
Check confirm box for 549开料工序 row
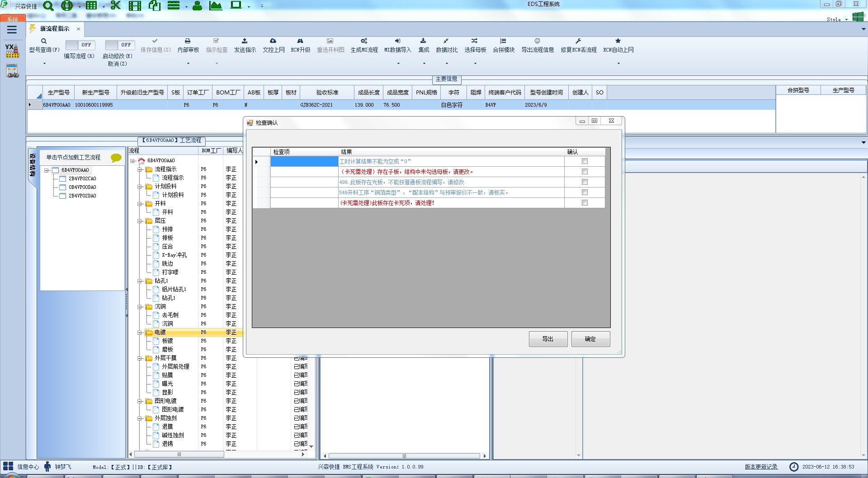pos(585,192)
